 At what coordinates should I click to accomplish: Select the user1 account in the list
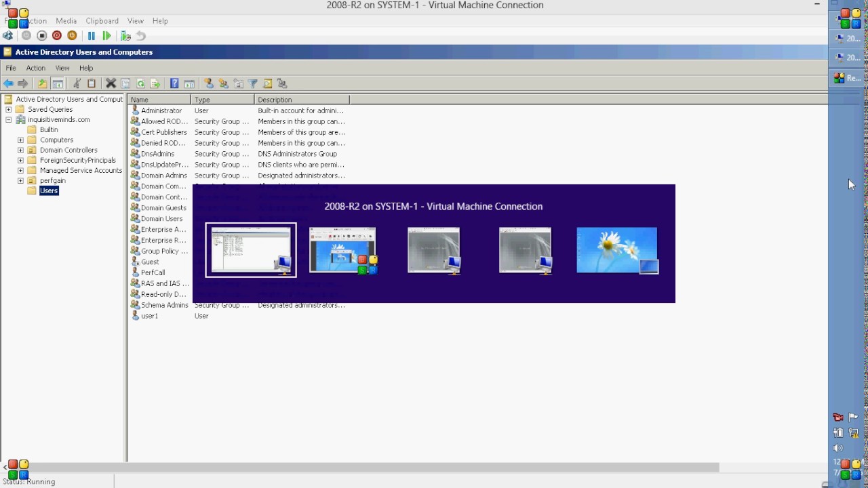(x=149, y=316)
